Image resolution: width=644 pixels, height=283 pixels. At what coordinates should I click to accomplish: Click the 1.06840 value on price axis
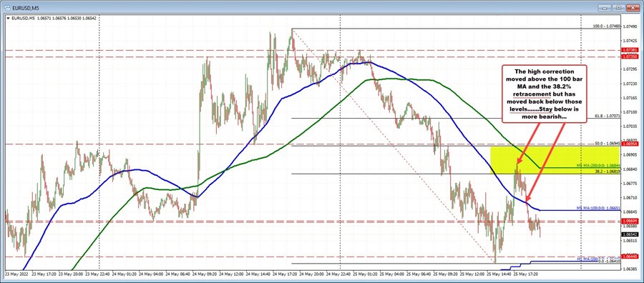pyautogui.click(x=630, y=169)
